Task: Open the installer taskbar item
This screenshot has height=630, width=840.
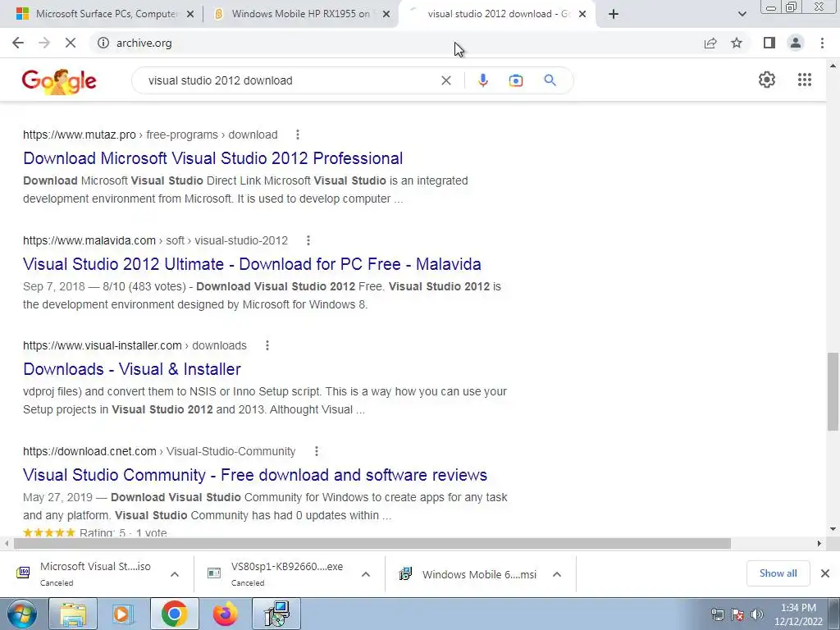Action: click(276, 614)
